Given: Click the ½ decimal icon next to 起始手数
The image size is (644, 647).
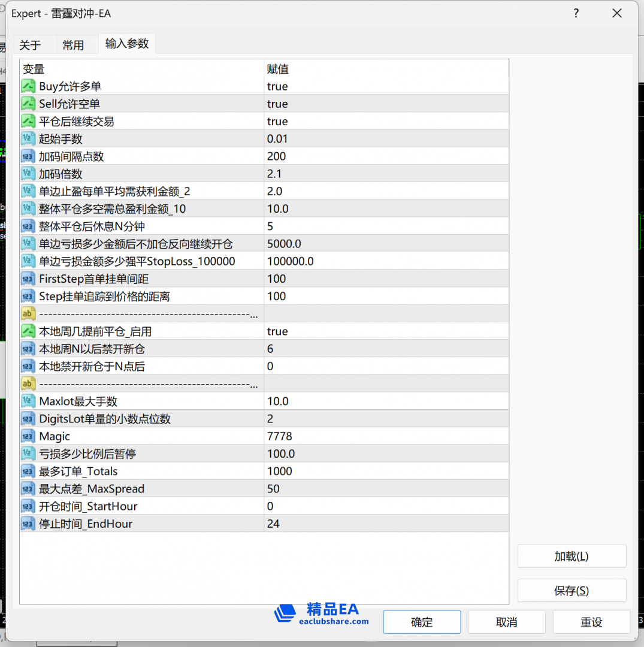Looking at the screenshot, I should [x=28, y=138].
